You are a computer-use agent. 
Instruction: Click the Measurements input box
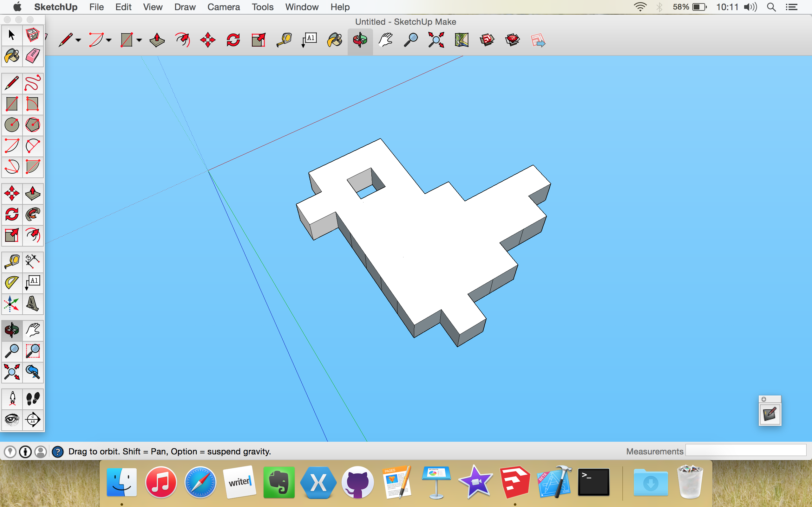pyautogui.click(x=746, y=450)
